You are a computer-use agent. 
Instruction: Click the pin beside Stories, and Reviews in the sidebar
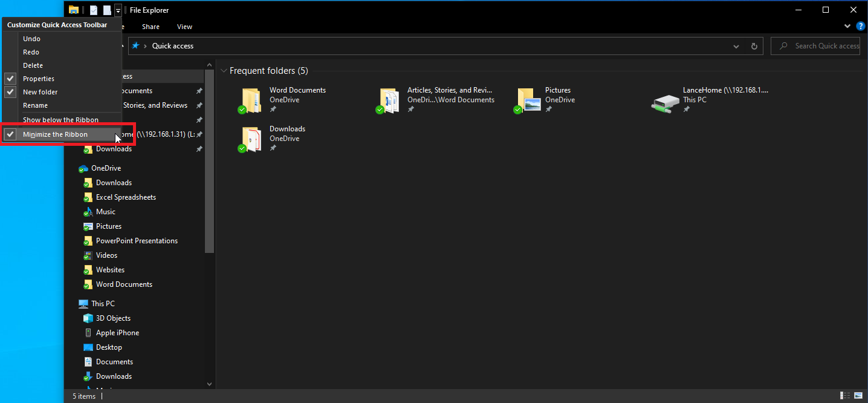[x=199, y=105]
